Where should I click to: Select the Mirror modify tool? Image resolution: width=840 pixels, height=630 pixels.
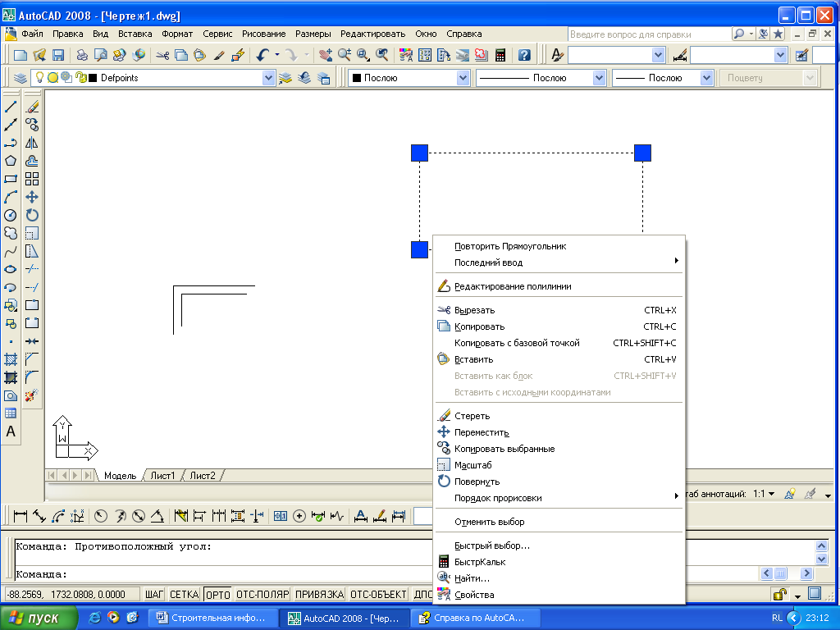pos(32,143)
